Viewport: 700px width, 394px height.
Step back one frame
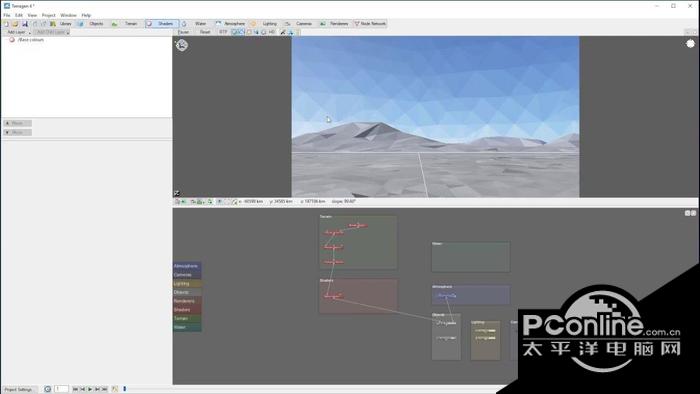click(83, 389)
